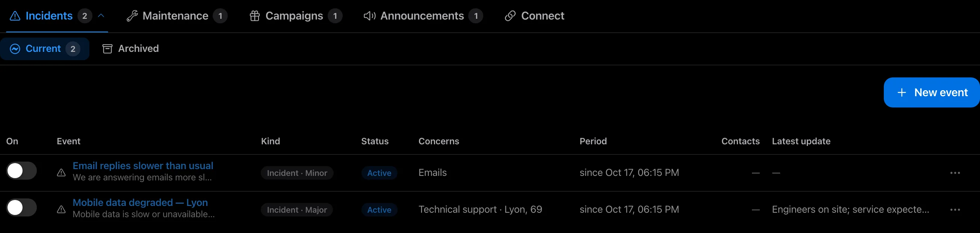The image size is (980, 233).
Task: Click the Announcements megaphone icon
Action: (x=369, y=16)
